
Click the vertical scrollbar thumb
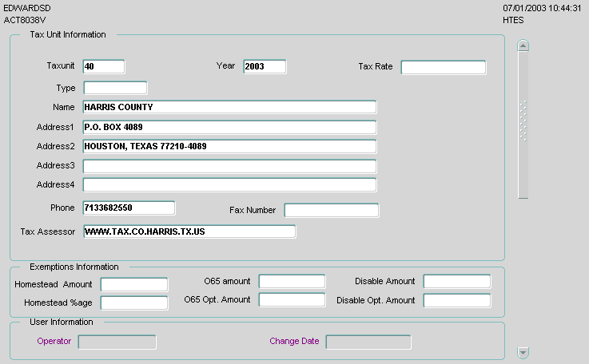(x=523, y=125)
